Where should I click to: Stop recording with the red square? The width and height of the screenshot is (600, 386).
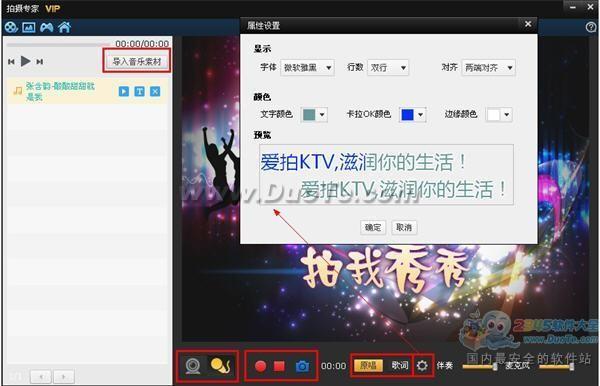pyautogui.click(x=279, y=366)
